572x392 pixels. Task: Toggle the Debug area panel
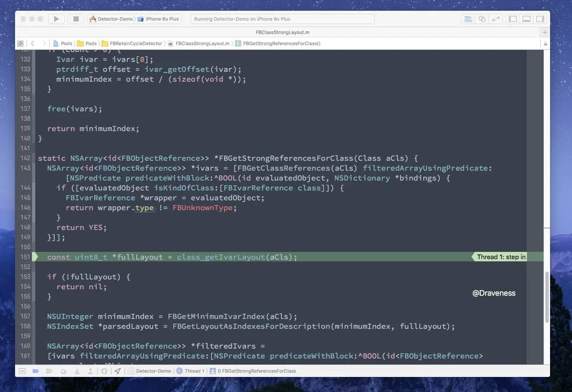pos(526,19)
